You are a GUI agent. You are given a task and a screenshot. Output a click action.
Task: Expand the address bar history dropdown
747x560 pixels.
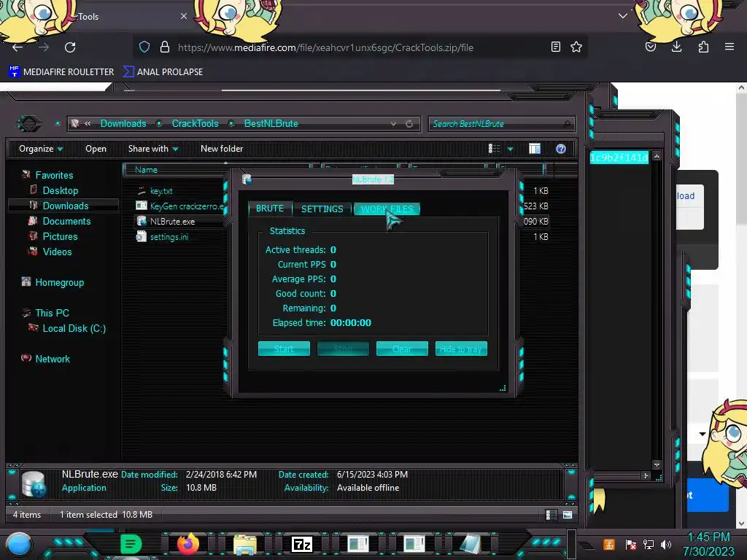[x=393, y=124]
